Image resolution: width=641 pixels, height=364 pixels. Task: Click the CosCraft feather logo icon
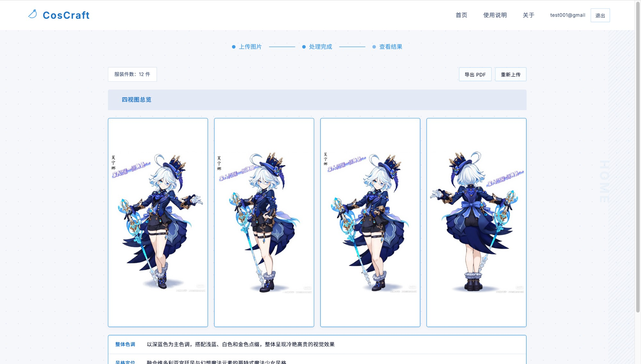click(x=33, y=14)
